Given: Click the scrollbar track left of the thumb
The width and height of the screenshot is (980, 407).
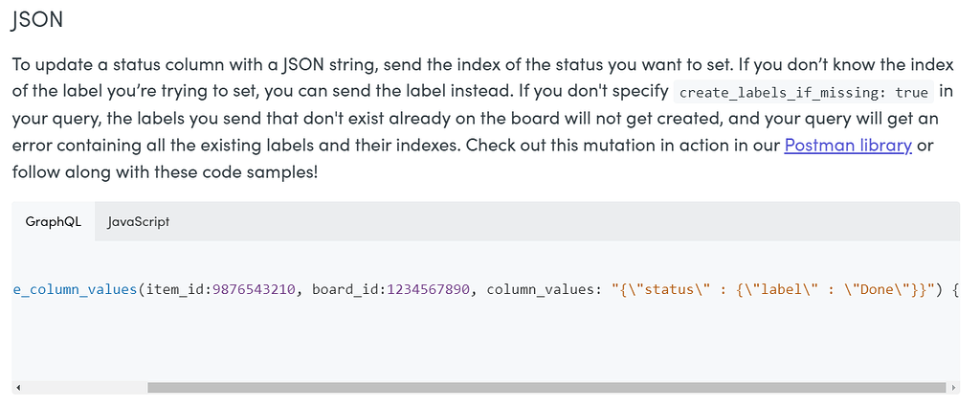Looking at the screenshot, I should point(85,388).
